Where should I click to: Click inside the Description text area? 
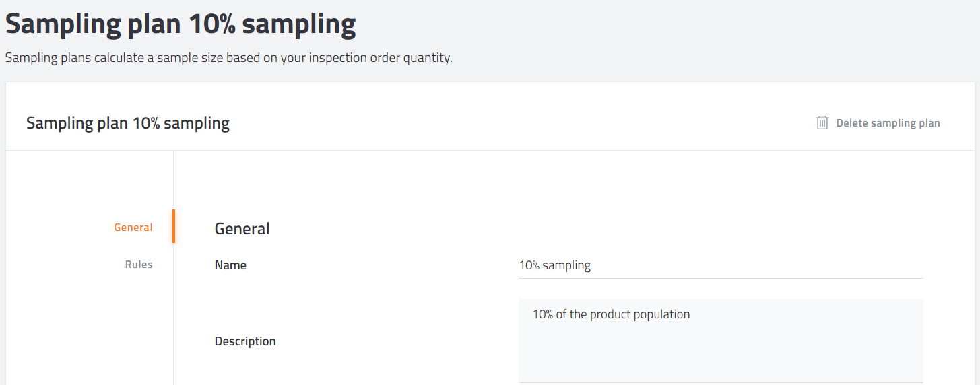[x=721, y=341]
